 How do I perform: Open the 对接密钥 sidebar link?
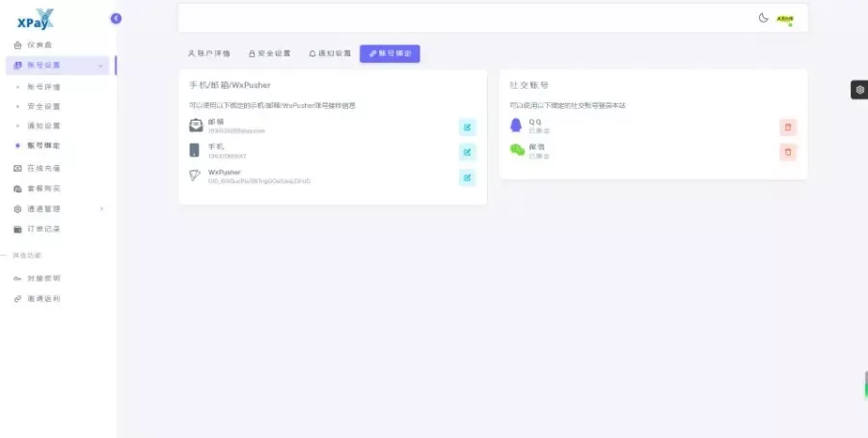coord(43,278)
